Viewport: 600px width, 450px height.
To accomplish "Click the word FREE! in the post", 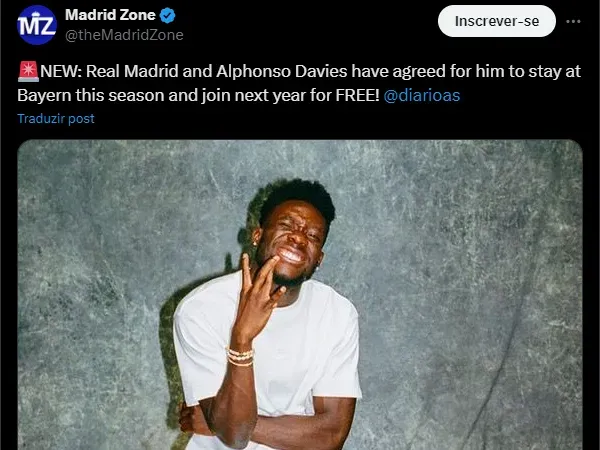I will pyautogui.click(x=357, y=95).
